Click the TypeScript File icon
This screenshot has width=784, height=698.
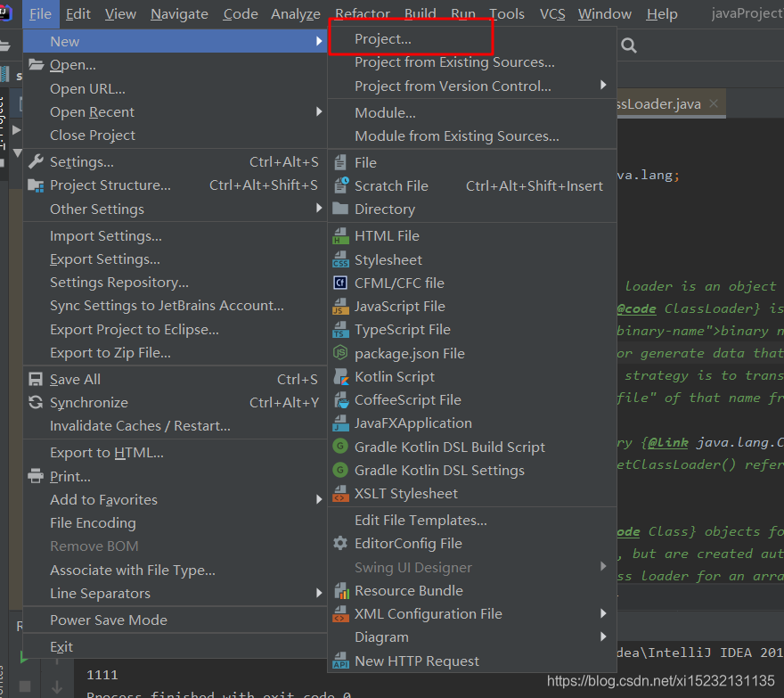340,329
